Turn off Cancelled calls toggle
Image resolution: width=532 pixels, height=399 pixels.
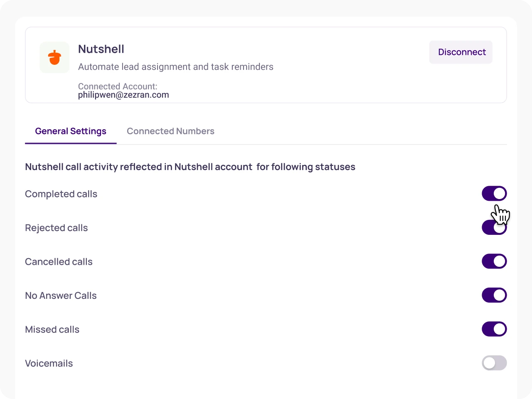pos(494,261)
